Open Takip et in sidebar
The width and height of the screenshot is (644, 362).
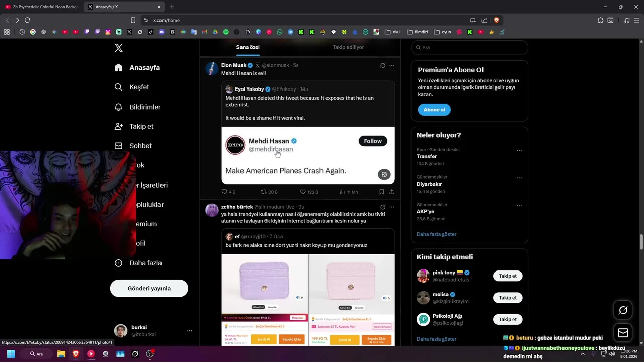click(x=134, y=126)
